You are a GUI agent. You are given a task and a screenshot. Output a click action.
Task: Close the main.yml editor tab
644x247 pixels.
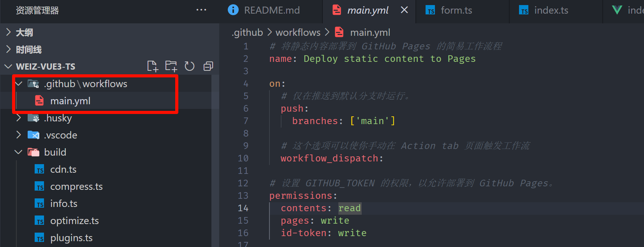point(405,10)
